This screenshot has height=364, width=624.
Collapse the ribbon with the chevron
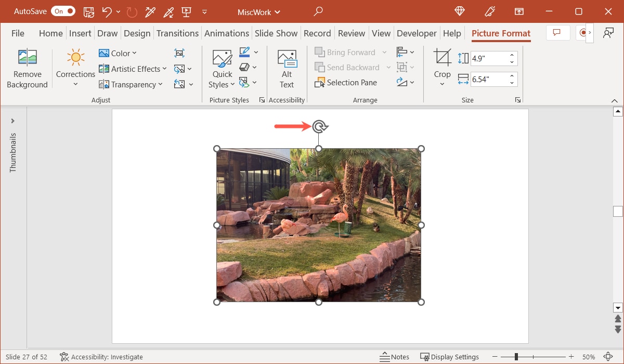point(615,100)
